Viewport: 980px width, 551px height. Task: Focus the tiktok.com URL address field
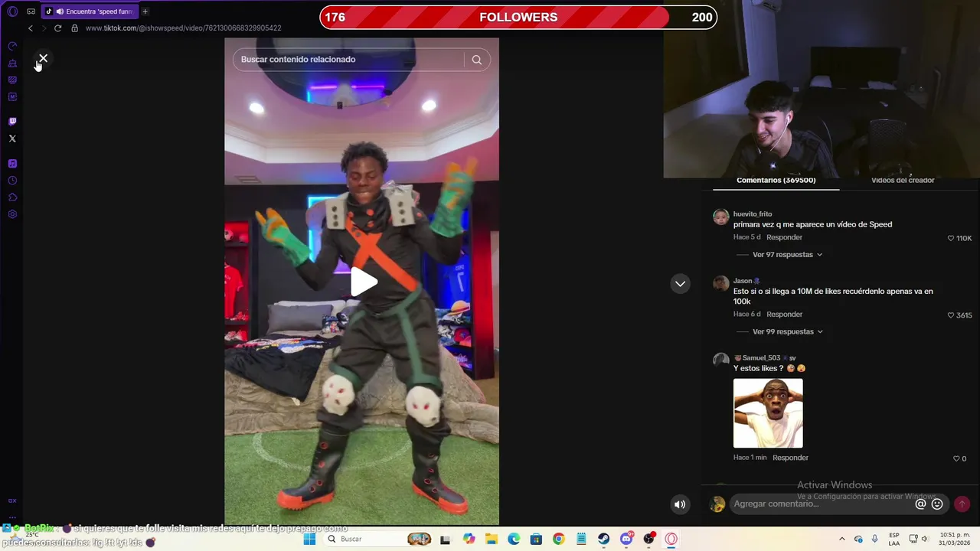click(184, 28)
